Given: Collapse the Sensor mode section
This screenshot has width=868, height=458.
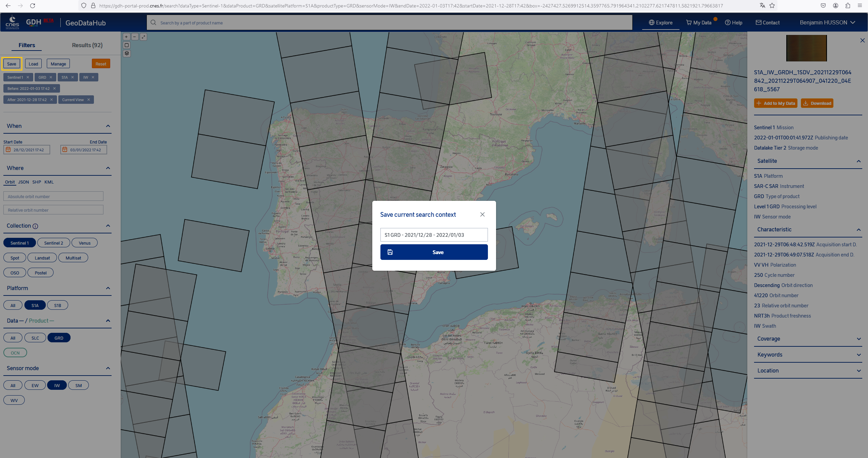Looking at the screenshot, I should [x=108, y=368].
